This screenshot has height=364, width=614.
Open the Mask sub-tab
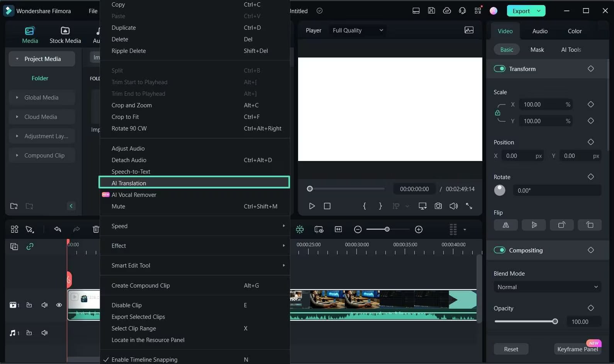tap(537, 50)
